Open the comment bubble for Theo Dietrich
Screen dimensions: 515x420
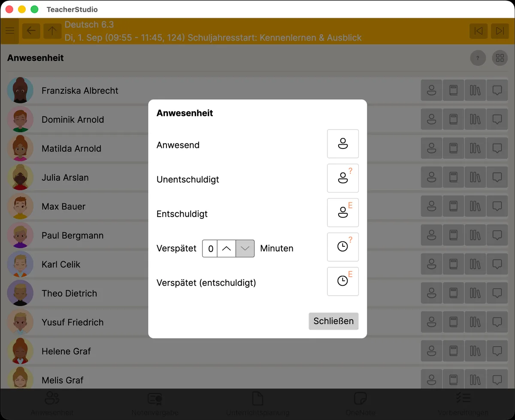click(x=497, y=293)
